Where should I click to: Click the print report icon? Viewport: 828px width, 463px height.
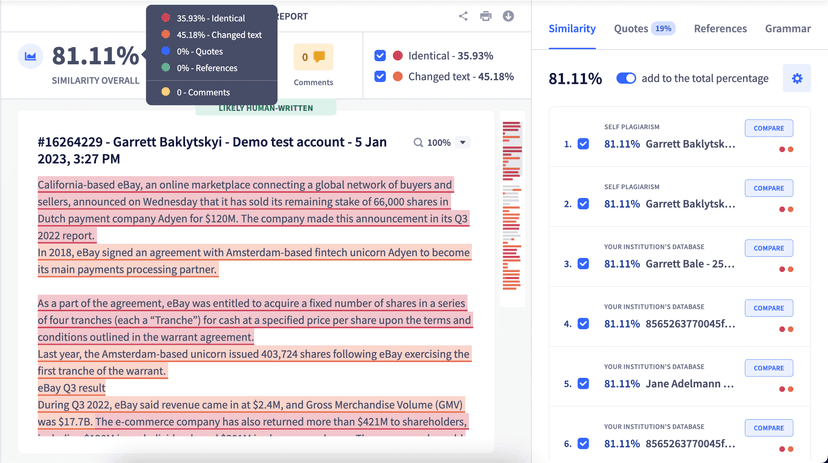(486, 16)
